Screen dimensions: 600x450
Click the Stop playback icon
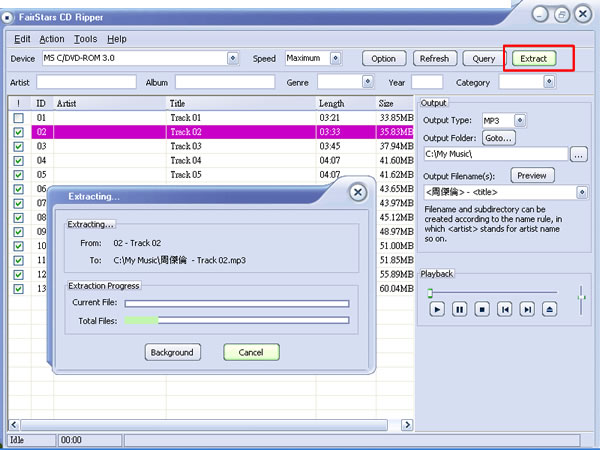coord(482,310)
